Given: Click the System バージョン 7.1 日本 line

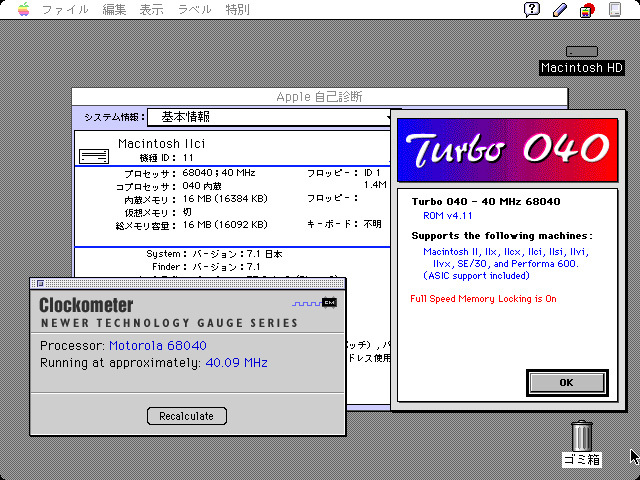Looking at the screenshot, I should [x=214, y=254].
